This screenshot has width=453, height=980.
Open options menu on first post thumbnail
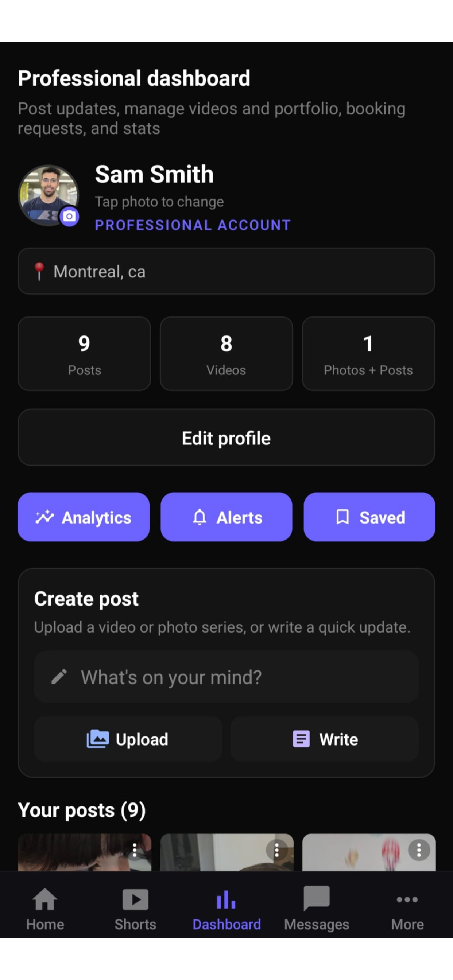pyautogui.click(x=134, y=850)
